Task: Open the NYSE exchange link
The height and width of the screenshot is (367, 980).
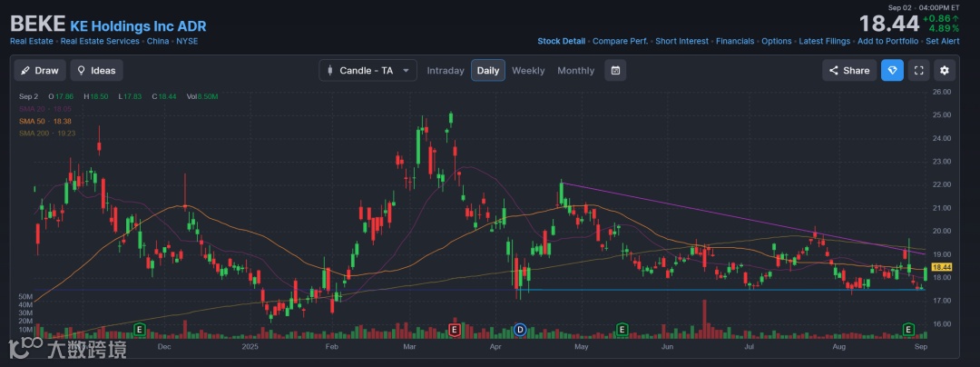Action: [187, 41]
